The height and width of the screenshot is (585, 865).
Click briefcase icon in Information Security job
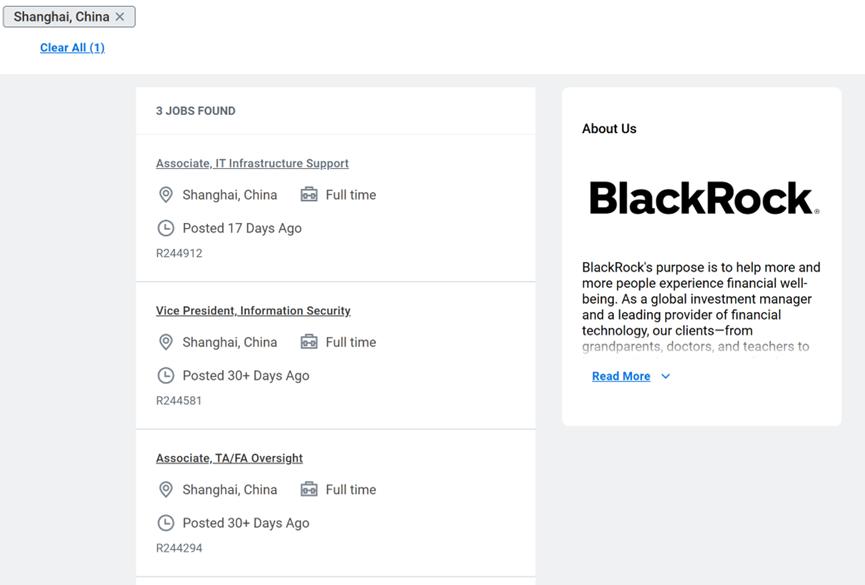(309, 342)
